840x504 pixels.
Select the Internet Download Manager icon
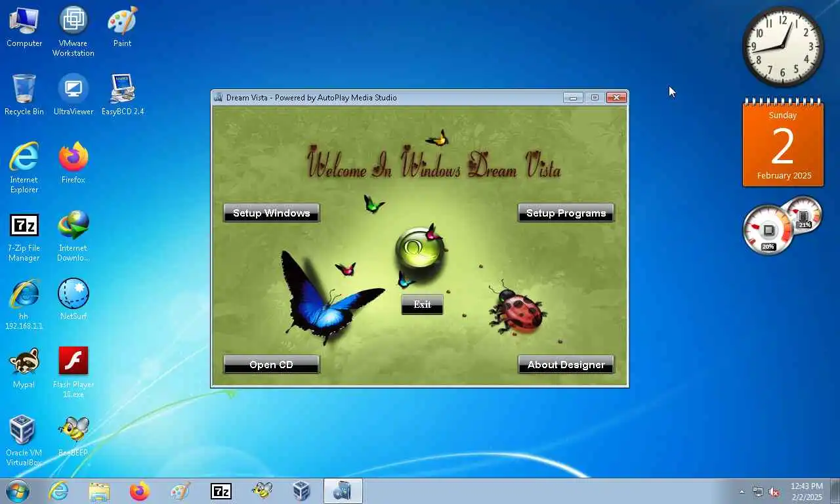(73, 236)
